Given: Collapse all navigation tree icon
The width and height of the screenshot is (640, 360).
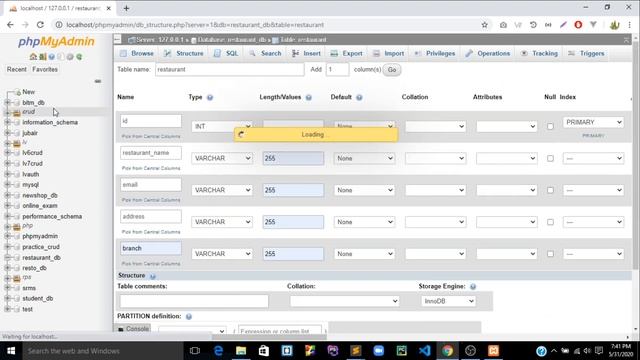Looking at the screenshot, I should point(98,81).
